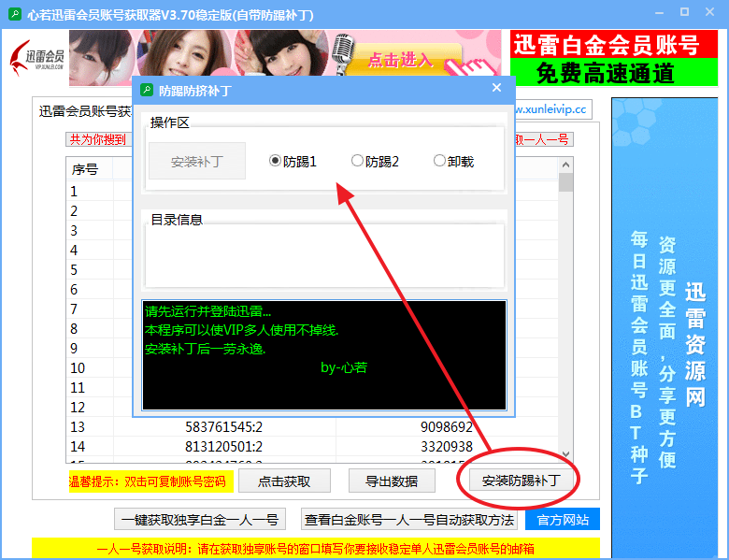Click the account list scrollbar thumb
Image resolution: width=729 pixels, height=560 pixels.
point(565,182)
